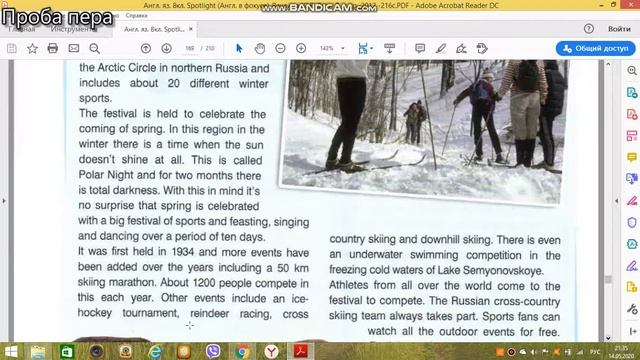Open help via the question mark icon
Viewport: 640px width, 360px height.
589,29
